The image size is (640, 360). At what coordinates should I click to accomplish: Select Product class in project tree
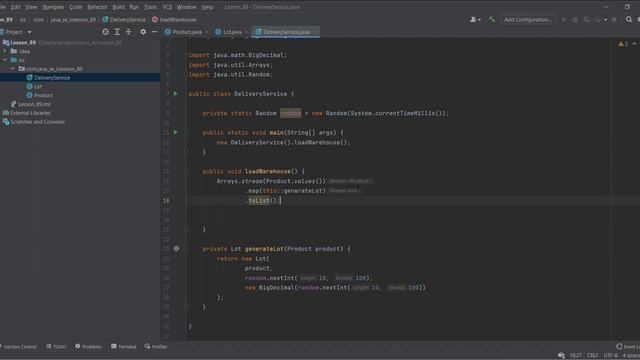pyautogui.click(x=43, y=95)
